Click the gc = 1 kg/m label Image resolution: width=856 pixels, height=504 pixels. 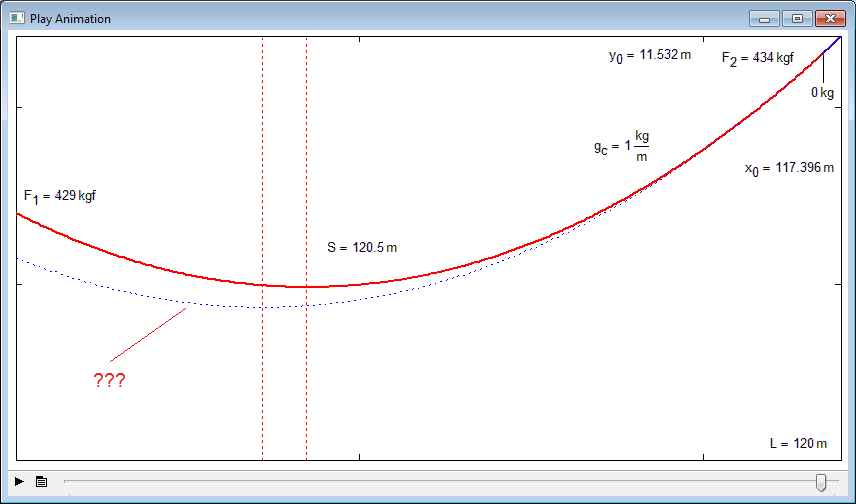(x=621, y=146)
